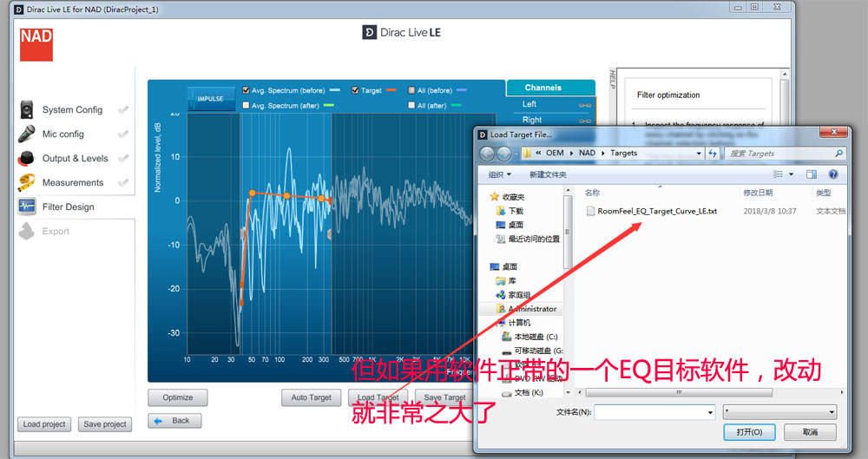Click the middle orange target curve control point
Viewport: 868px width, 459px height.
tap(286, 195)
